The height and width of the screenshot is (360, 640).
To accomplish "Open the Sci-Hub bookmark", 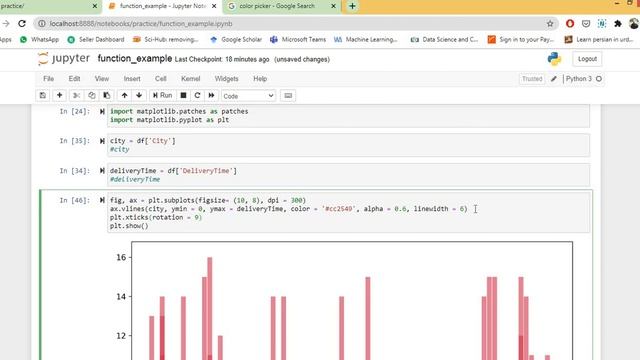I will 166,40.
